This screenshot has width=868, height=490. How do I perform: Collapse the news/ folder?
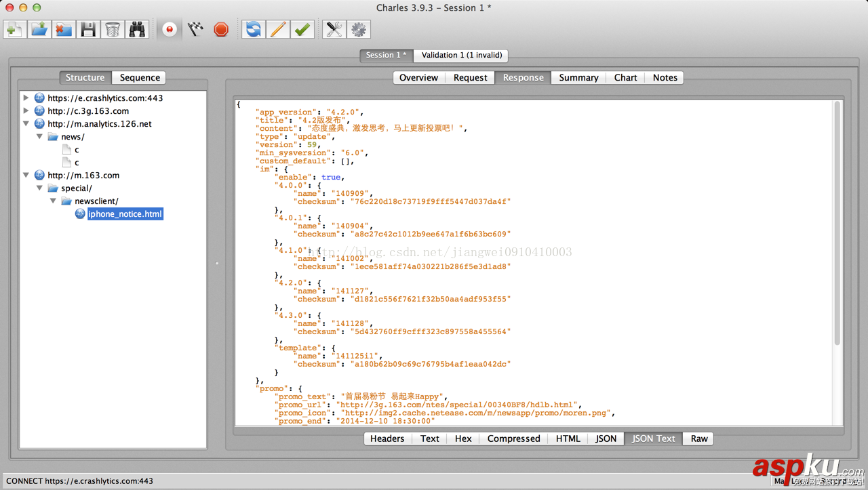40,137
